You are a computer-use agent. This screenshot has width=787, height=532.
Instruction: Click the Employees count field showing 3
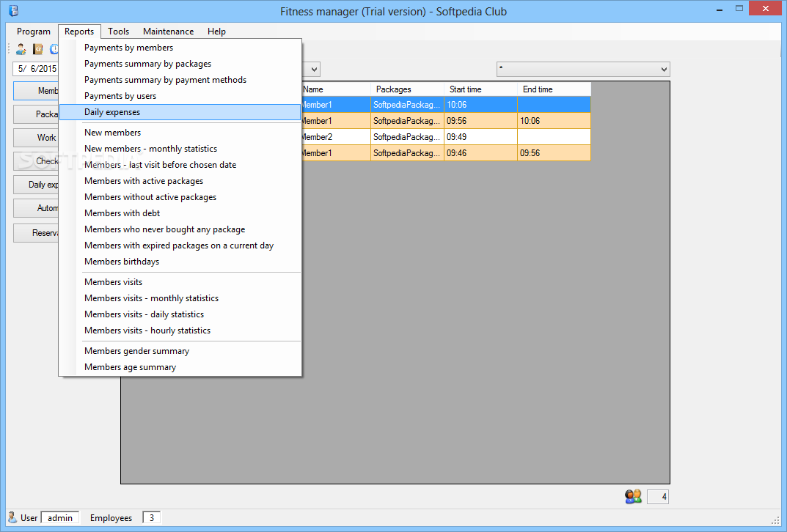pos(152,517)
